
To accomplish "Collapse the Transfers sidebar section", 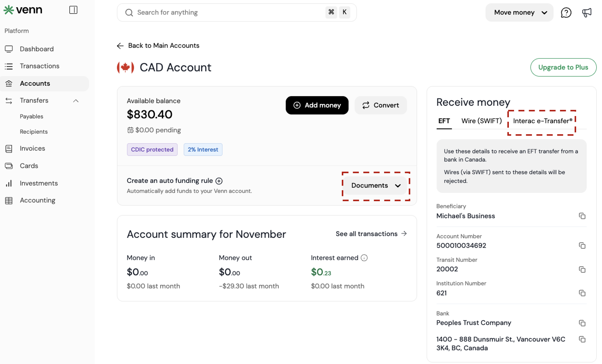I will (76, 101).
